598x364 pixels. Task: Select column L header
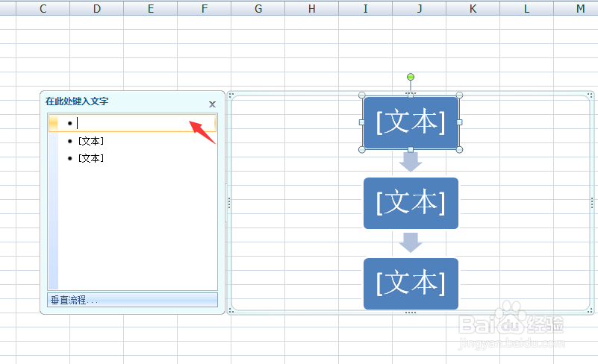point(526,8)
